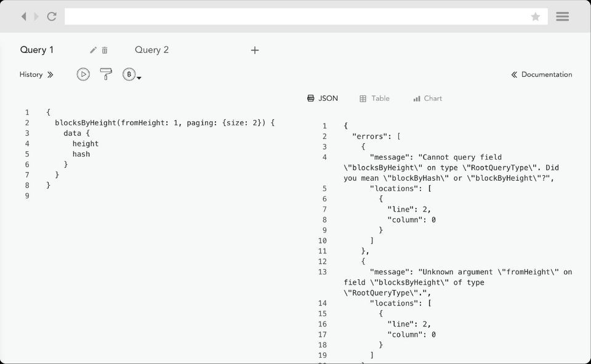Select the JSON results view
The height and width of the screenshot is (364, 591).
pyautogui.click(x=323, y=98)
